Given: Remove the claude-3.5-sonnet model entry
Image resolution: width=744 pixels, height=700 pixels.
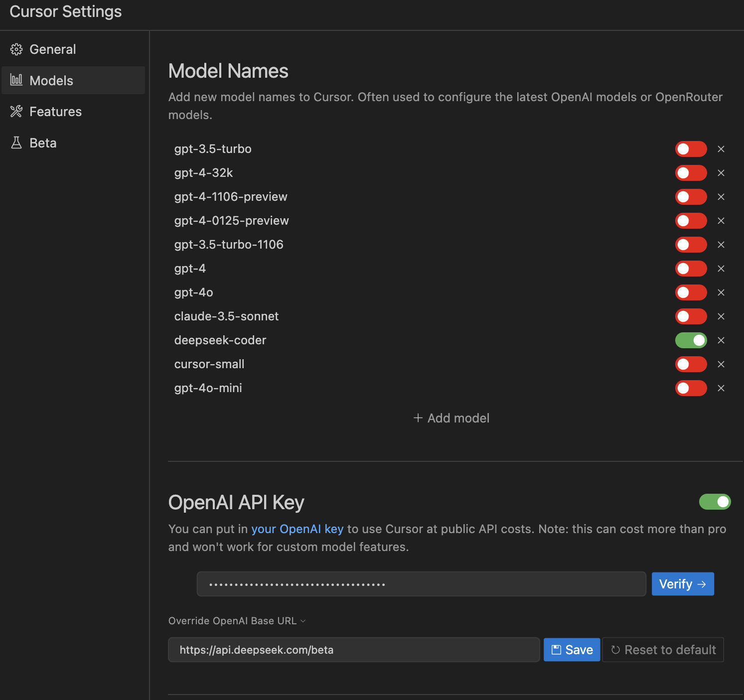Looking at the screenshot, I should (721, 316).
